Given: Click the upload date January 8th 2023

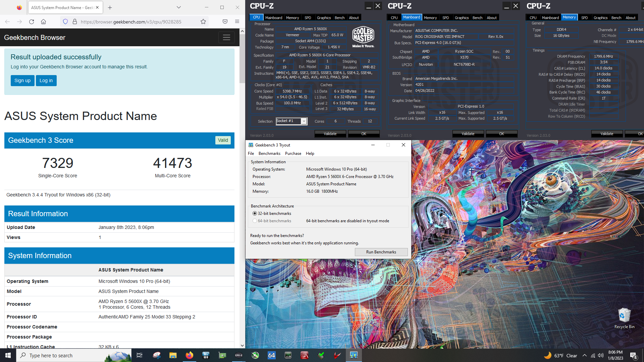Looking at the screenshot, I should point(126,227).
